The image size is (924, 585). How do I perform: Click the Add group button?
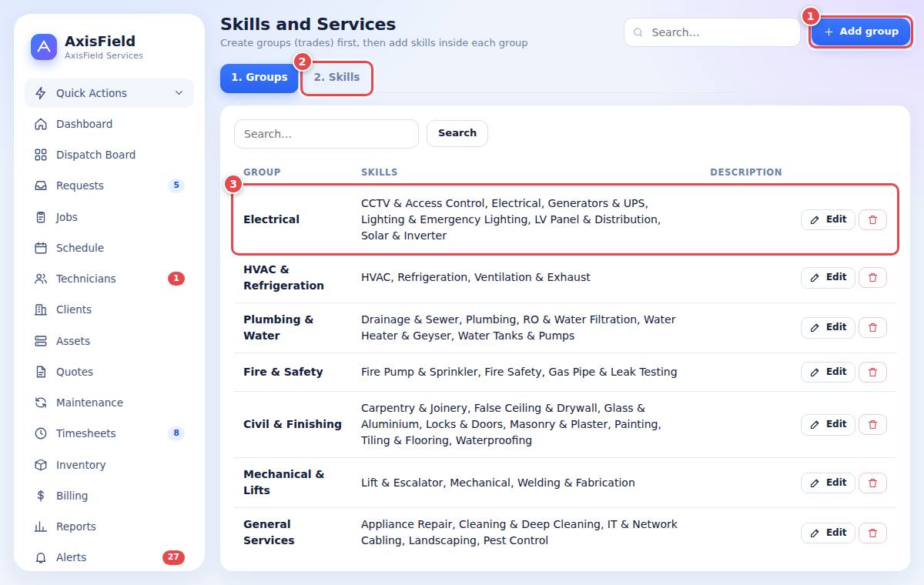pos(861,32)
